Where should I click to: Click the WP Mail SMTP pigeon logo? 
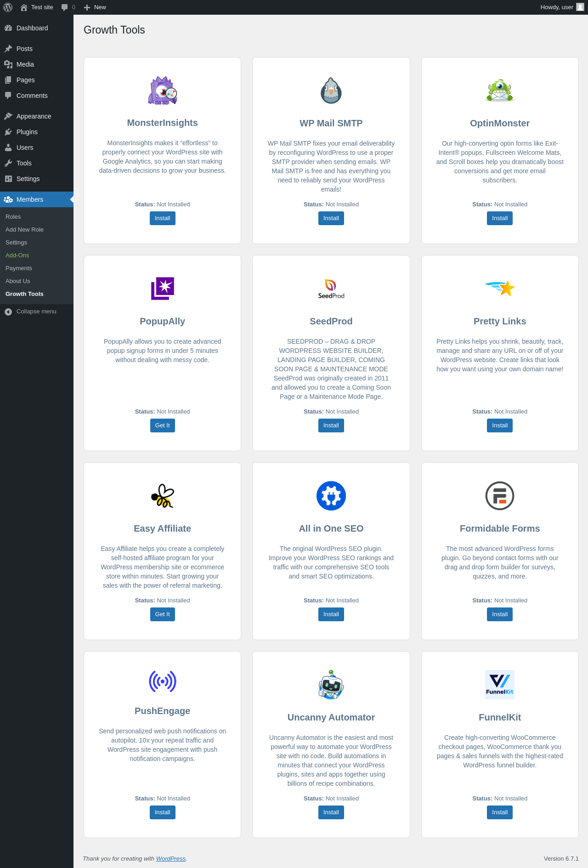pos(331,91)
